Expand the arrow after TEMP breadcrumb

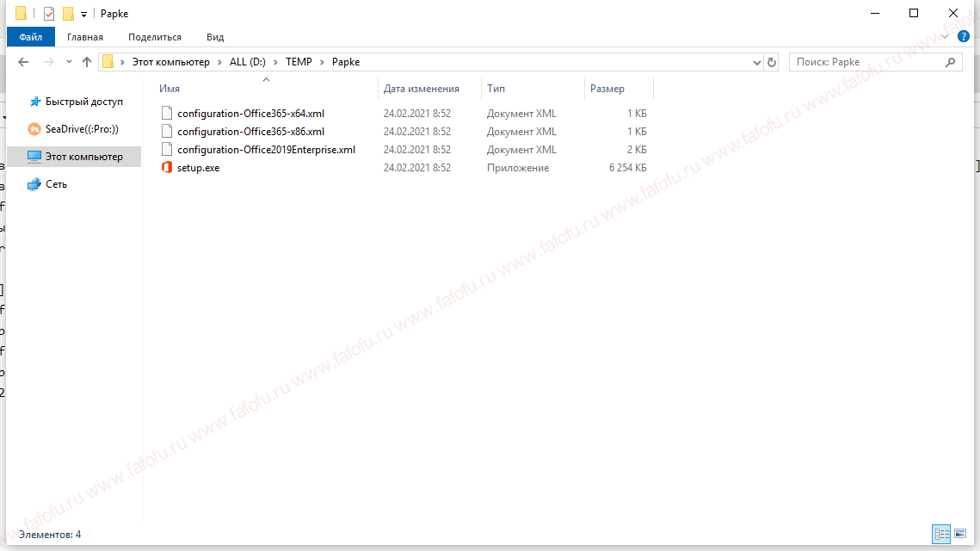[x=322, y=62]
